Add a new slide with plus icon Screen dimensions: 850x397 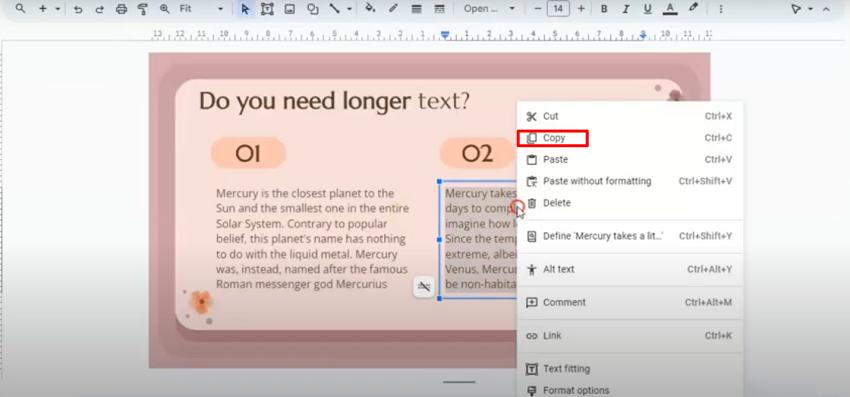[42, 9]
